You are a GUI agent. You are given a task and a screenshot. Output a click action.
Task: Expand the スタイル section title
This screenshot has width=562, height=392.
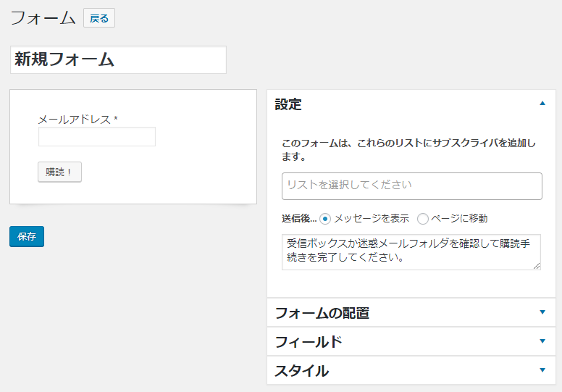tap(301, 371)
